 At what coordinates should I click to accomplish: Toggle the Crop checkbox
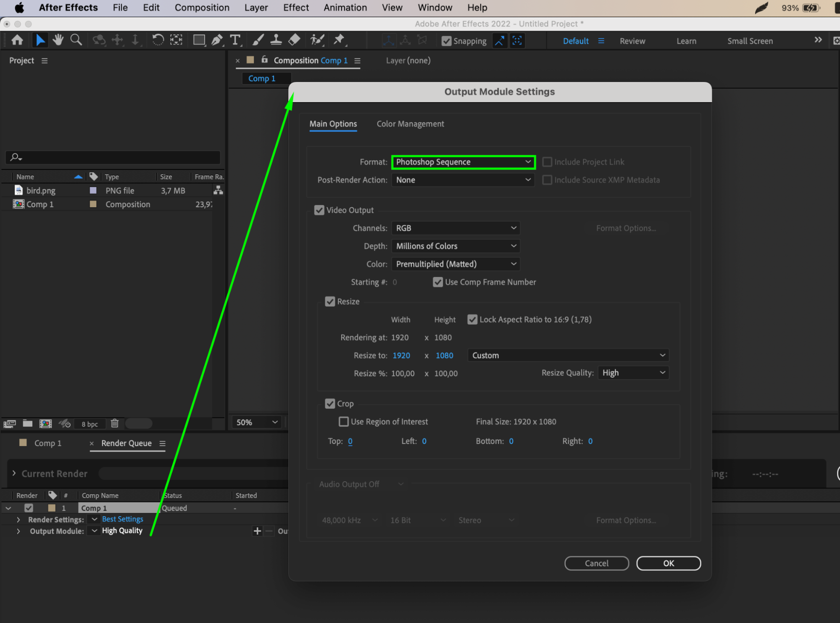click(330, 404)
